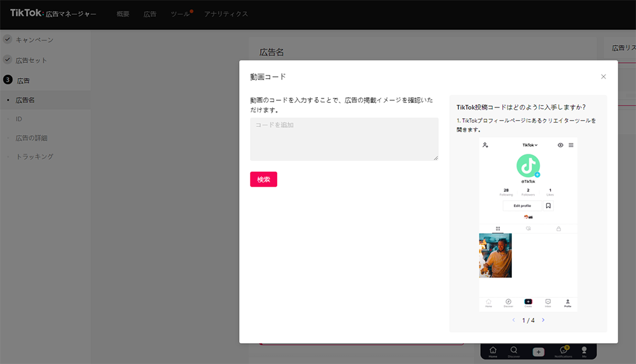Screen dimensions: 636x364
Task: Select step 3 広告 in sidebar
Action: click(x=23, y=81)
